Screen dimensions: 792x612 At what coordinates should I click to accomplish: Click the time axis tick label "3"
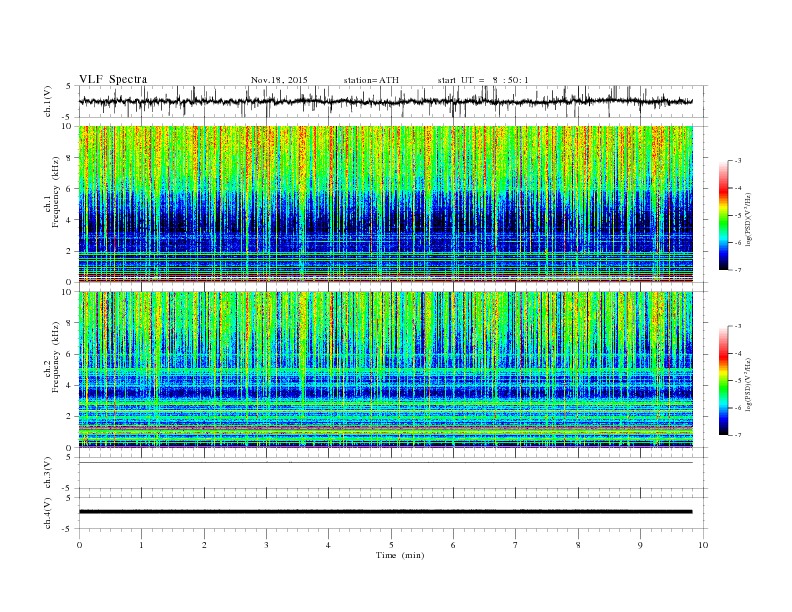tap(266, 545)
